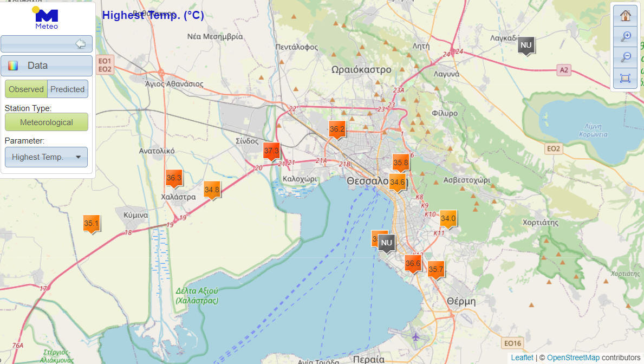This screenshot has height=364, width=644.
Task: Click the Χορτιάτης label on map
Action: (541, 223)
